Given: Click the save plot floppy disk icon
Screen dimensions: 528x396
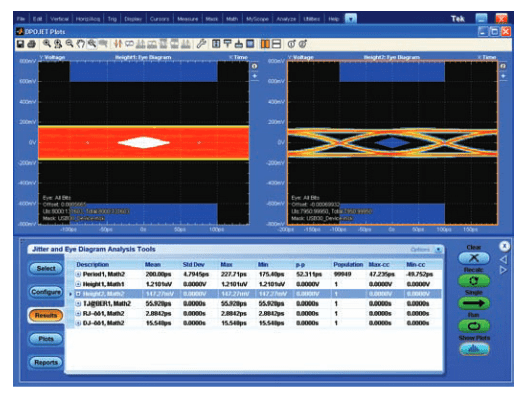Looking at the screenshot, I should point(21,44).
